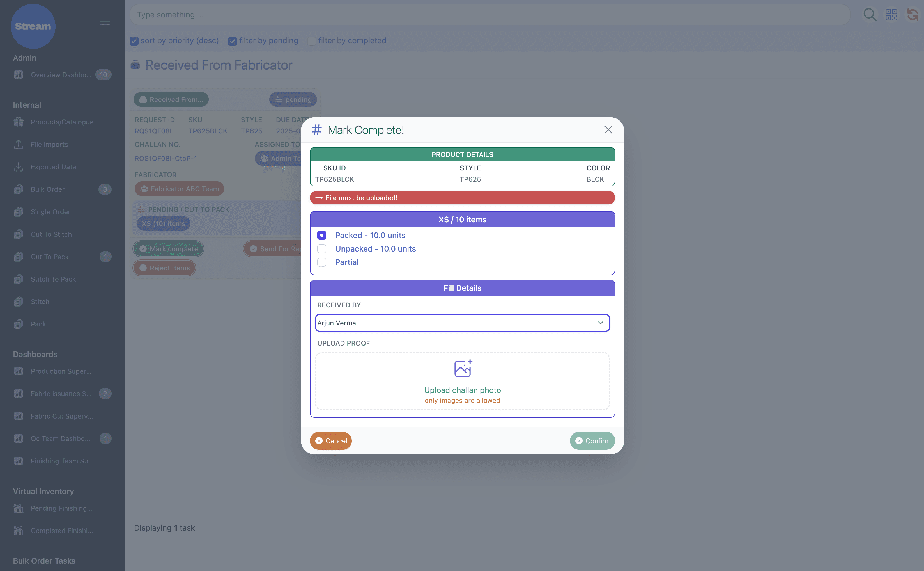Select Unpacked - 10.0 units option
Viewport: 924px width, 571px height.
(x=321, y=249)
